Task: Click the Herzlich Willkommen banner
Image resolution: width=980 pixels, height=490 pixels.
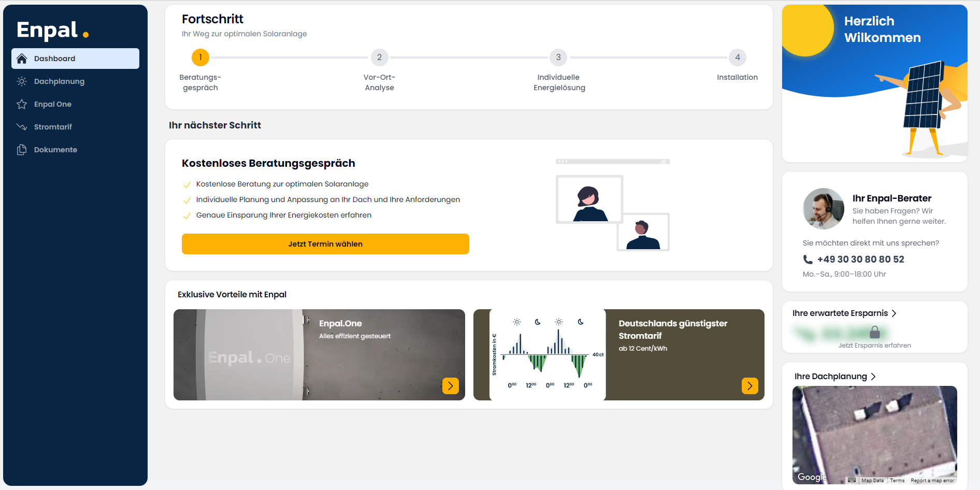Action: pos(875,83)
